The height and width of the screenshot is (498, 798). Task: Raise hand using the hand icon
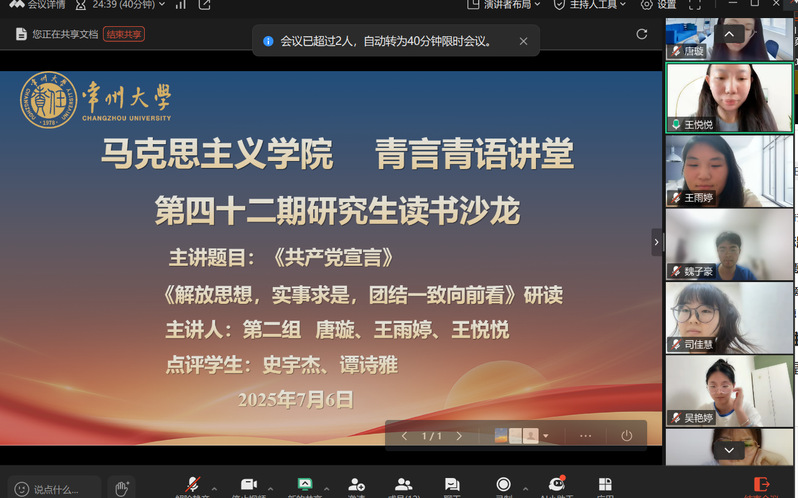121,488
